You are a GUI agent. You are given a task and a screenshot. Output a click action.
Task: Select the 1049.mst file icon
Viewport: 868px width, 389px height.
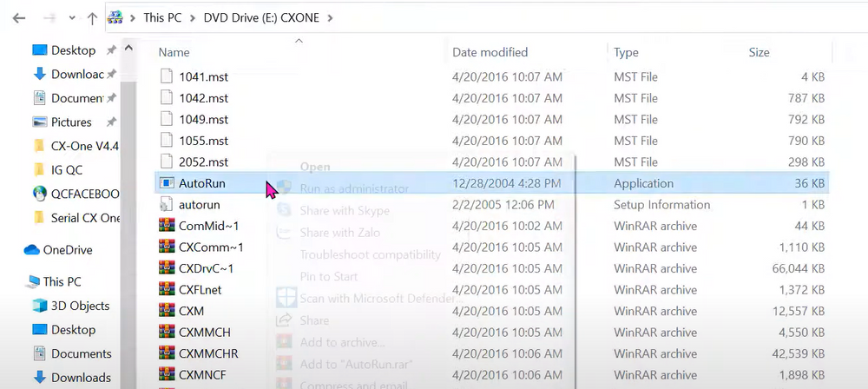tap(167, 119)
